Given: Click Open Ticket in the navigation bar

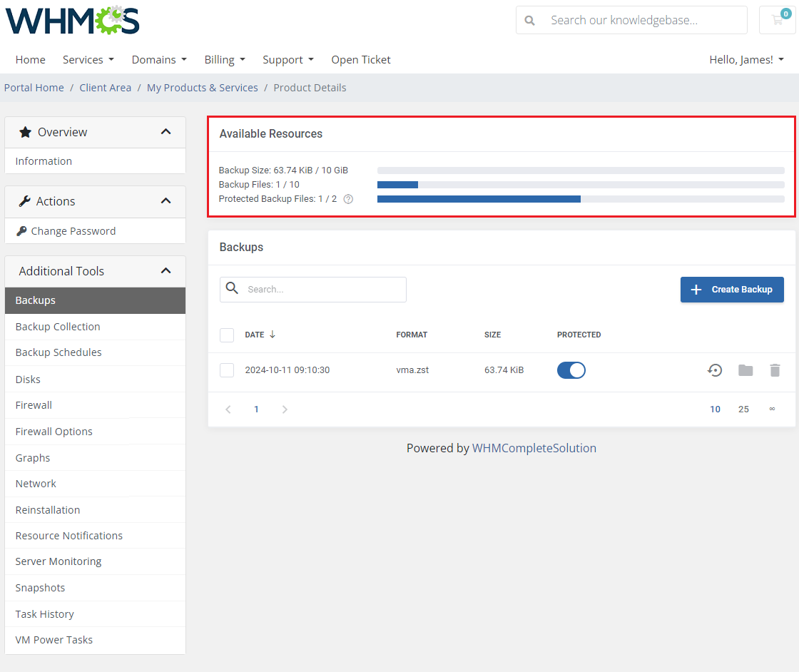Looking at the screenshot, I should tap(361, 60).
